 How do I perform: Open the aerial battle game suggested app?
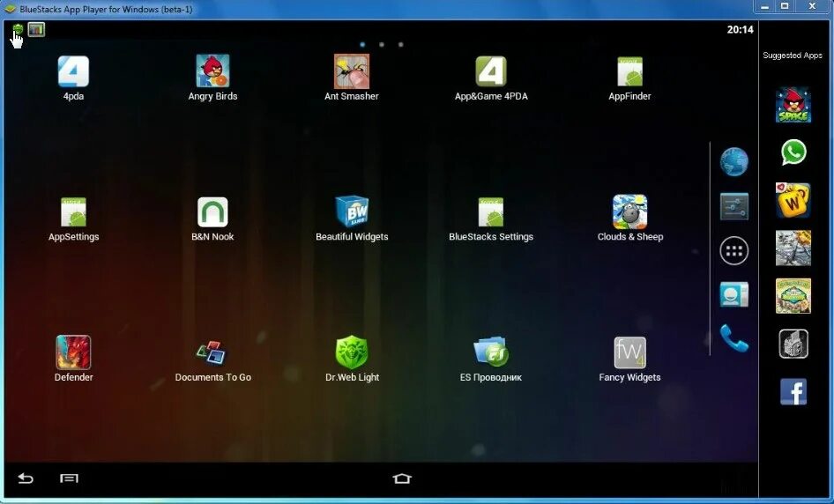click(x=793, y=248)
